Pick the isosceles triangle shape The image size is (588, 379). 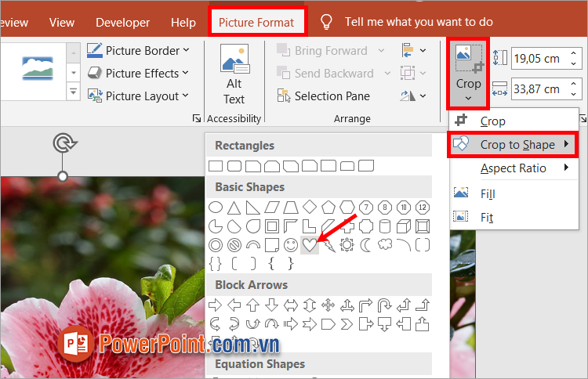(234, 208)
